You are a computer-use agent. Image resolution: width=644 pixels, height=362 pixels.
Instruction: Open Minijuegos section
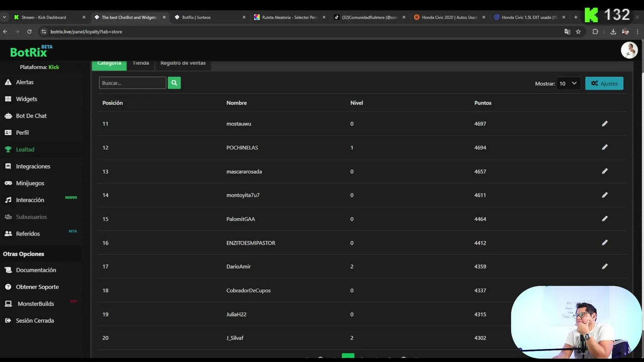point(30,183)
